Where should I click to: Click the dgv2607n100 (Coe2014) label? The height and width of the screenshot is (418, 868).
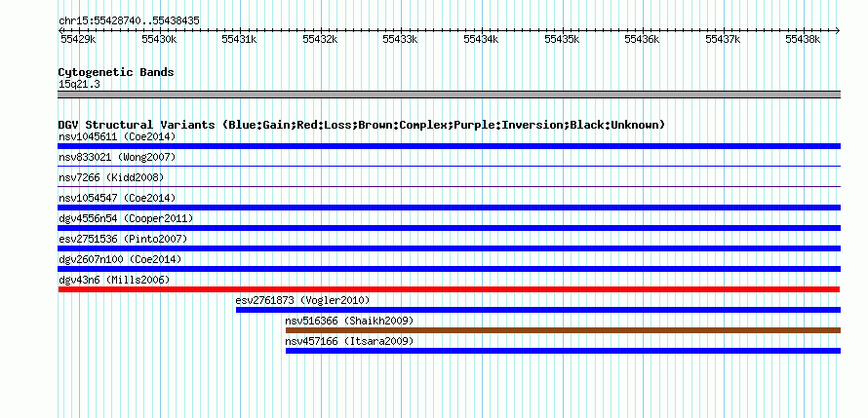pos(120,259)
